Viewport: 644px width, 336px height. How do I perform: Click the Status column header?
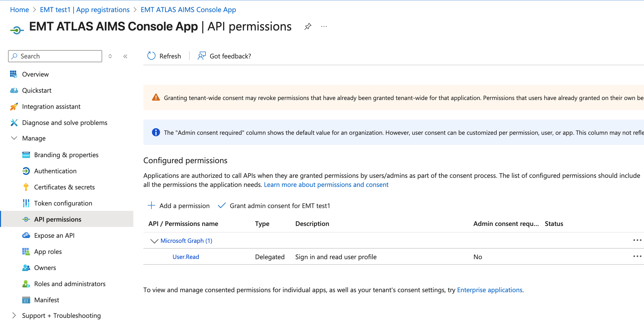click(x=554, y=224)
